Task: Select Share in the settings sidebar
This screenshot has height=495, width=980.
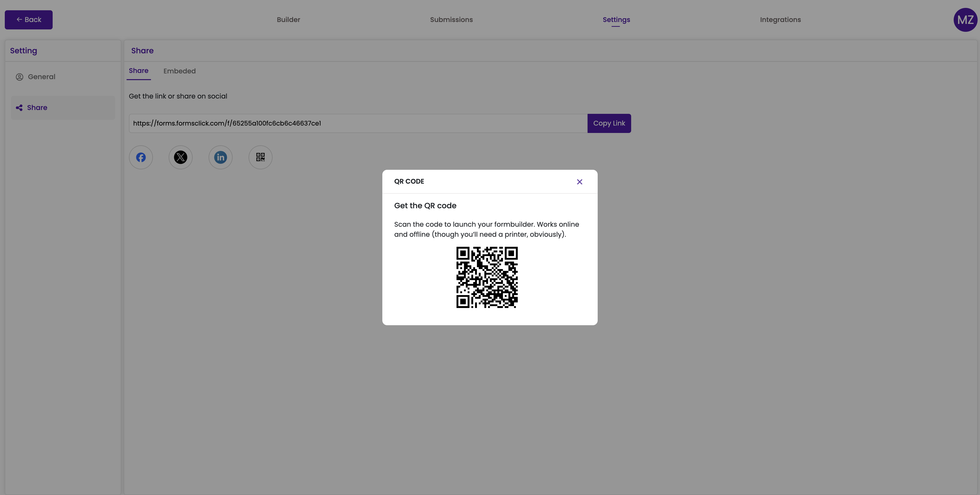Action: (63, 108)
